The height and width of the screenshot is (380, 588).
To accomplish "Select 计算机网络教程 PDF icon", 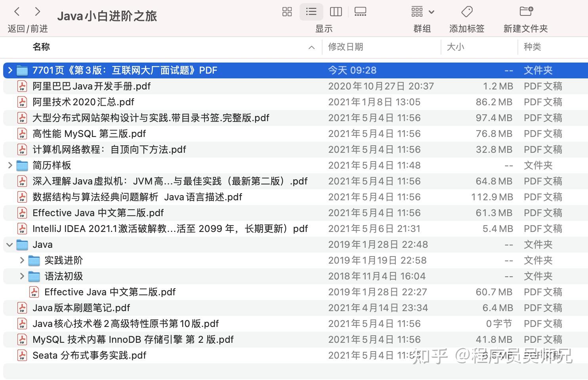I will [22, 150].
